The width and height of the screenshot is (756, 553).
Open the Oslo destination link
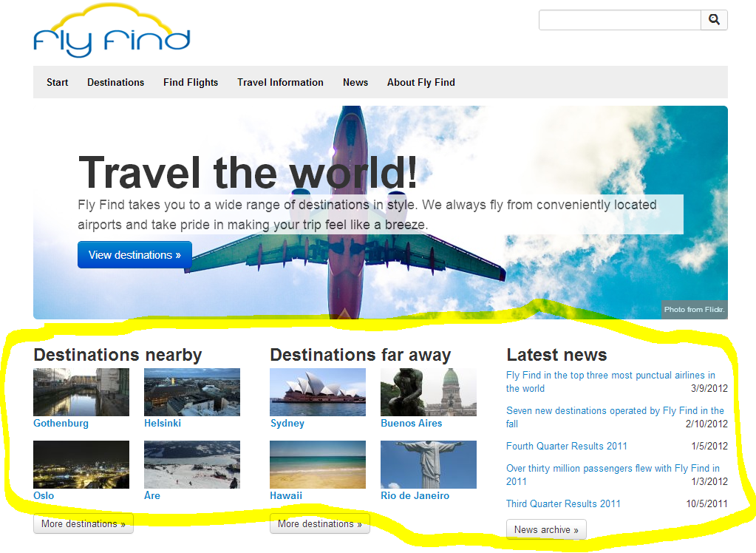(x=44, y=495)
